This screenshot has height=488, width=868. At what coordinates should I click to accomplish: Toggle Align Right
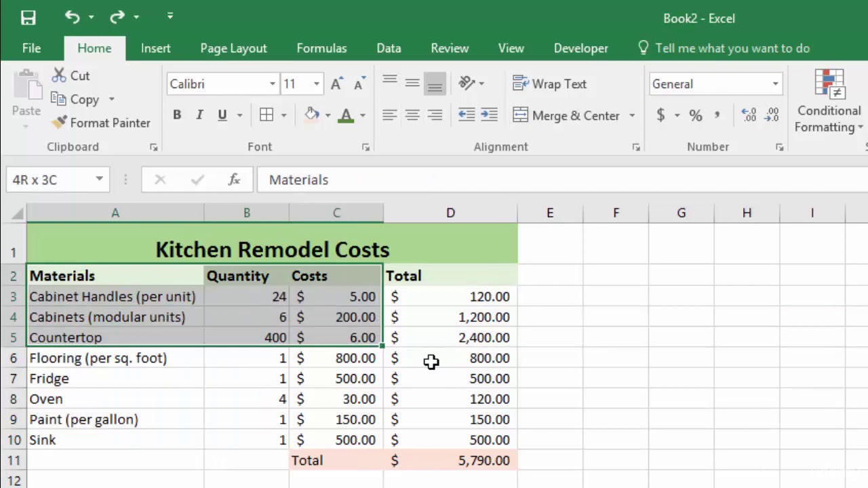435,115
